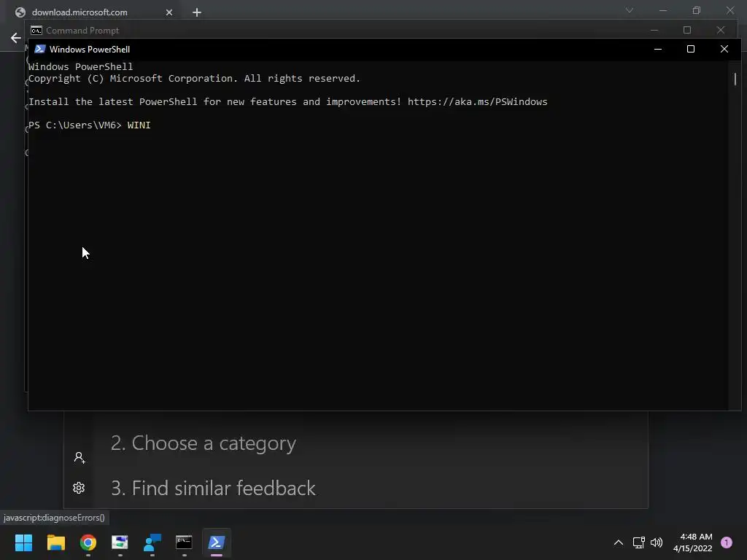This screenshot has height=560, width=747.
Task: Select step 2. Choose a category
Action: click(x=204, y=443)
